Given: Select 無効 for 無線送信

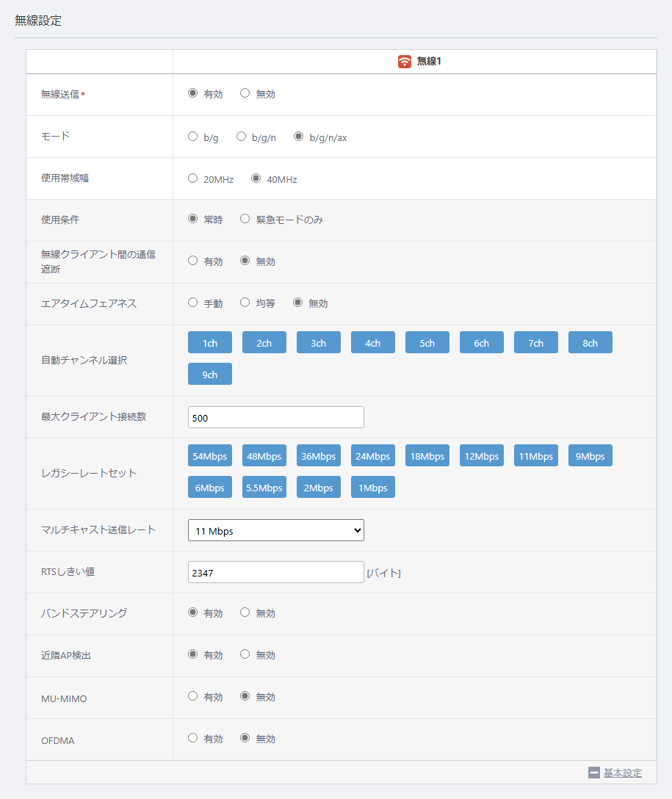Looking at the screenshot, I should tap(245, 93).
